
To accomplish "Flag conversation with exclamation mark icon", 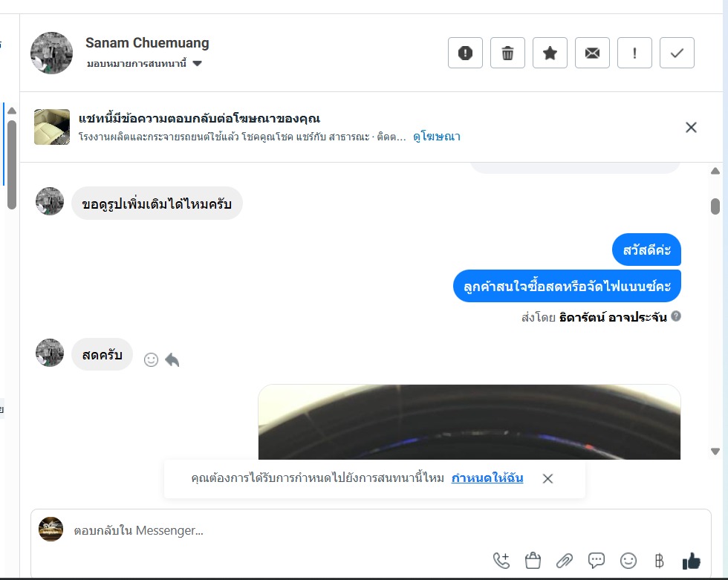I will pos(634,53).
